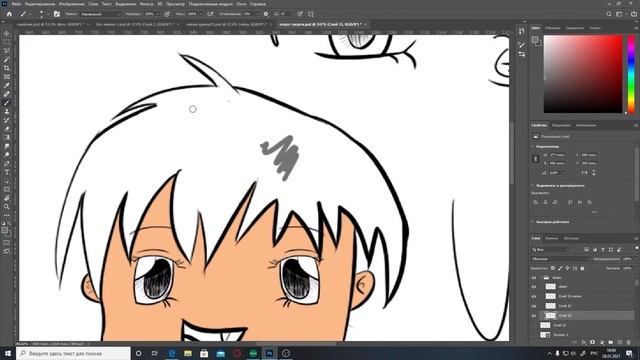Image resolution: width=640 pixels, height=360 pixels.
Task: Open Windows taskbar search box
Action: (73, 353)
